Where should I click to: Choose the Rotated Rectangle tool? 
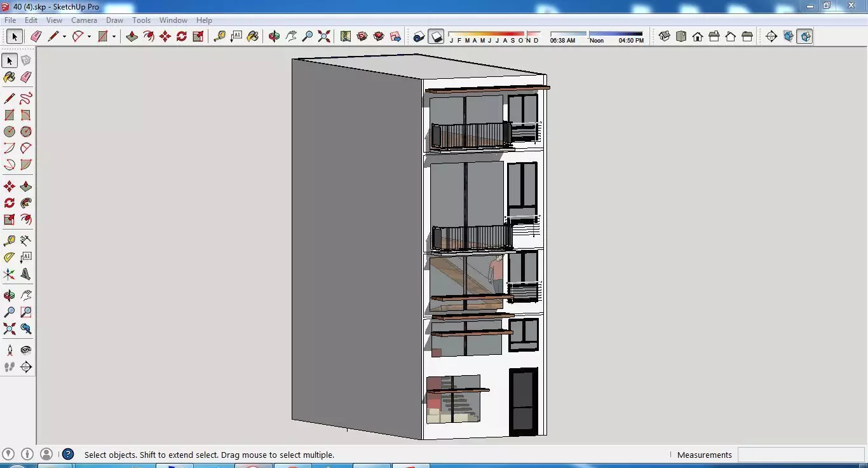(26, 115)
